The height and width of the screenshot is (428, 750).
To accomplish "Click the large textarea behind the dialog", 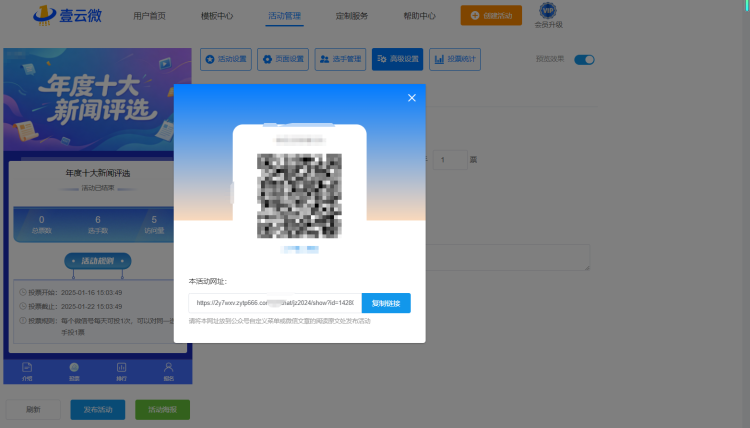I will (x=507, y=257).
